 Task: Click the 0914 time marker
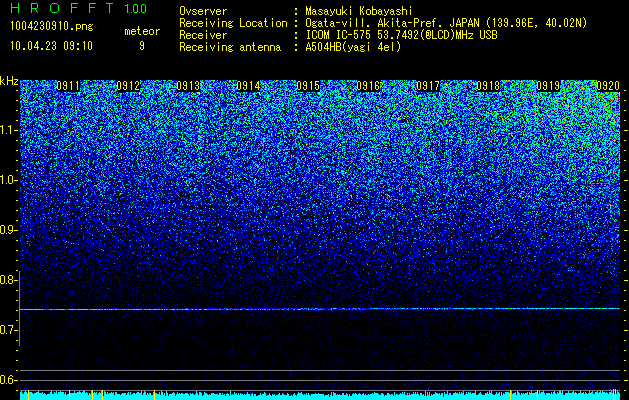coord(248,86)
